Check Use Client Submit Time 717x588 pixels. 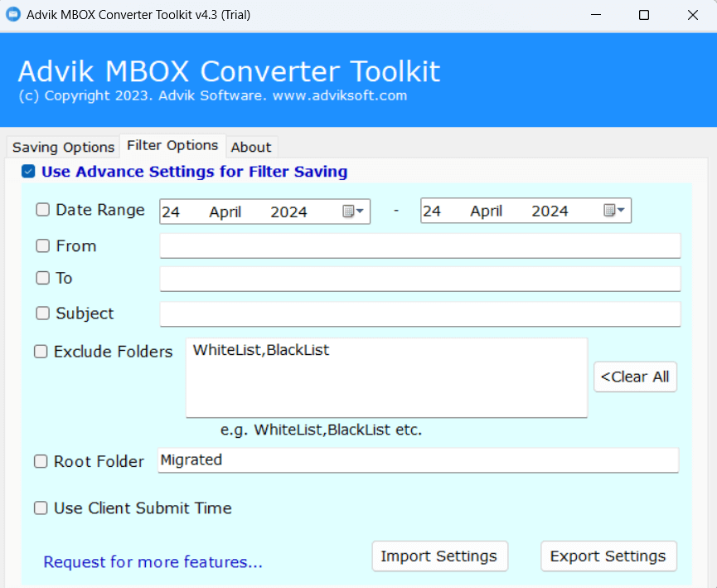click(41, 508)
